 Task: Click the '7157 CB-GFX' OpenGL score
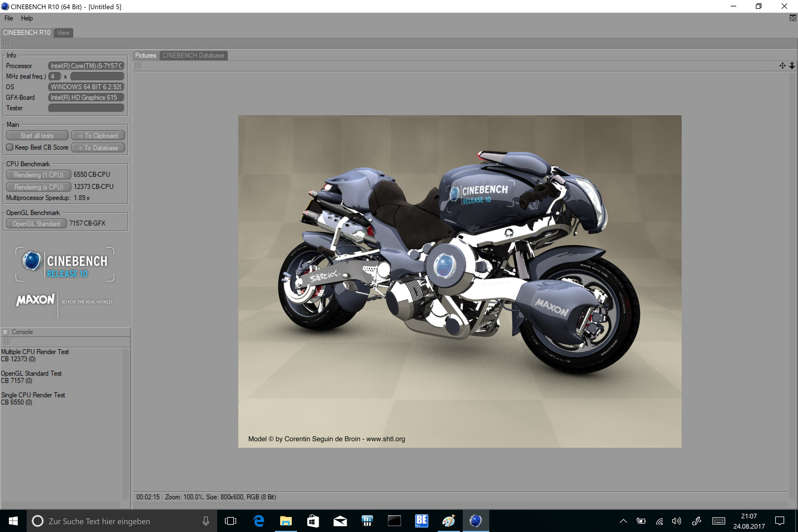coord(87,223)
